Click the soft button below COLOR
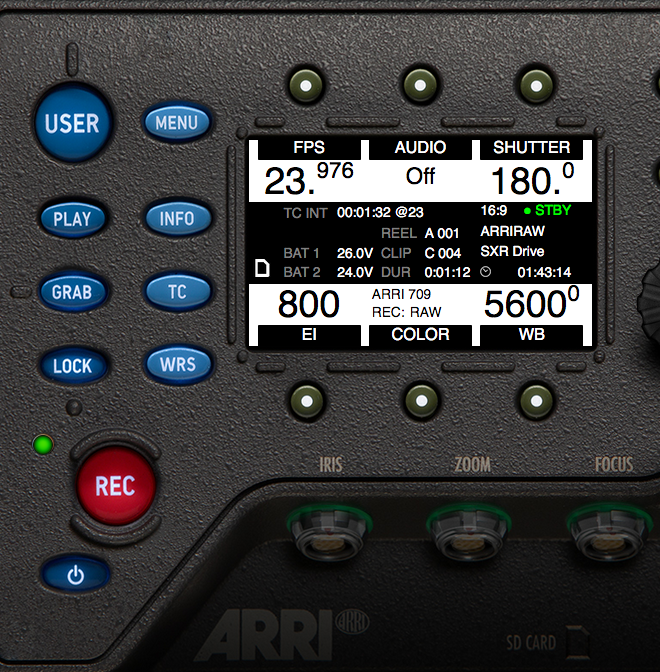 point(422,401)
